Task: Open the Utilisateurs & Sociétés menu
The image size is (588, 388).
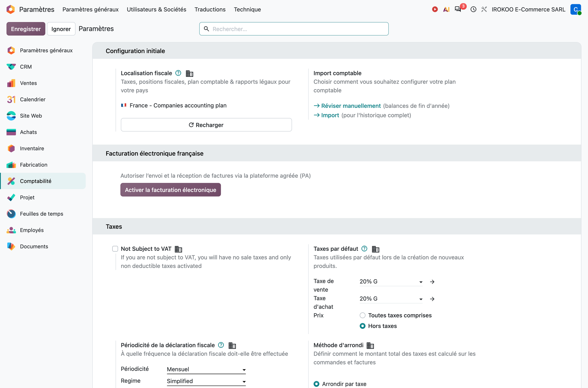Action: pos(156,9)
